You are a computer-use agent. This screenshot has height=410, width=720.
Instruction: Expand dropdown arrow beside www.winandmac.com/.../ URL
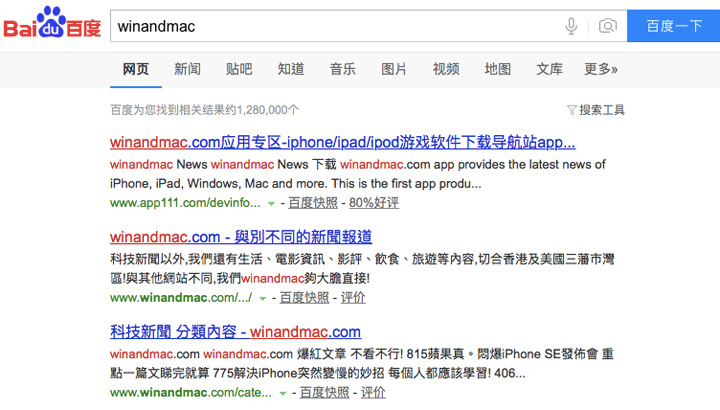[x=263, y=299]
